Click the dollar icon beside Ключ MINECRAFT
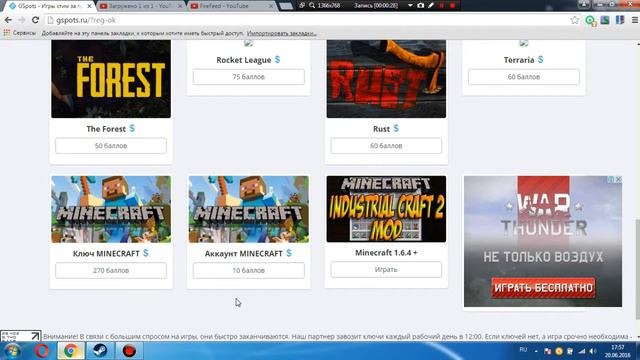The width and height of the screenshot is (640, 360). (146, 253)
